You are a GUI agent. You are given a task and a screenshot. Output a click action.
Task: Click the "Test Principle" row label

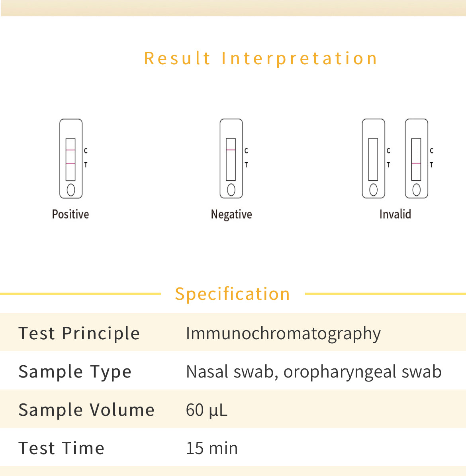pyautogui.click(x=79, y=333)
